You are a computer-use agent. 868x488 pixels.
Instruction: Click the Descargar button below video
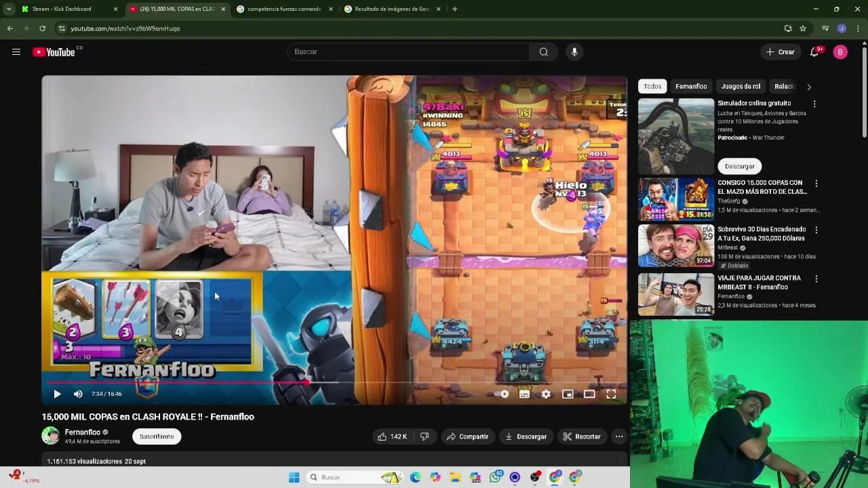point(526,436)
